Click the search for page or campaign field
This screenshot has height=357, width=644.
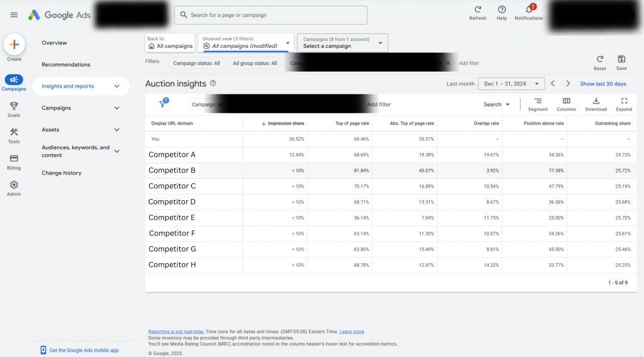[x=270, y=15]
